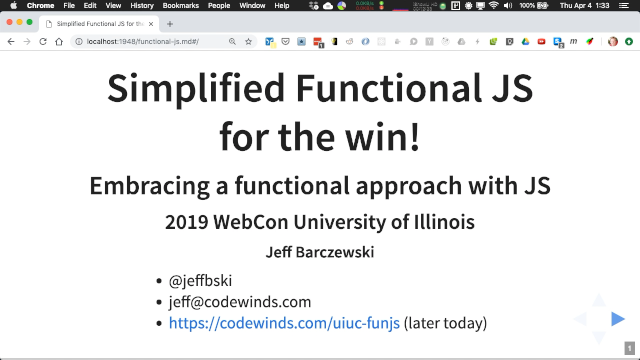This screenshot has width=640, height=360.
Task: Click the faded down slide navigation arrow
Action: pyautogui.click(x=599, y=338)
